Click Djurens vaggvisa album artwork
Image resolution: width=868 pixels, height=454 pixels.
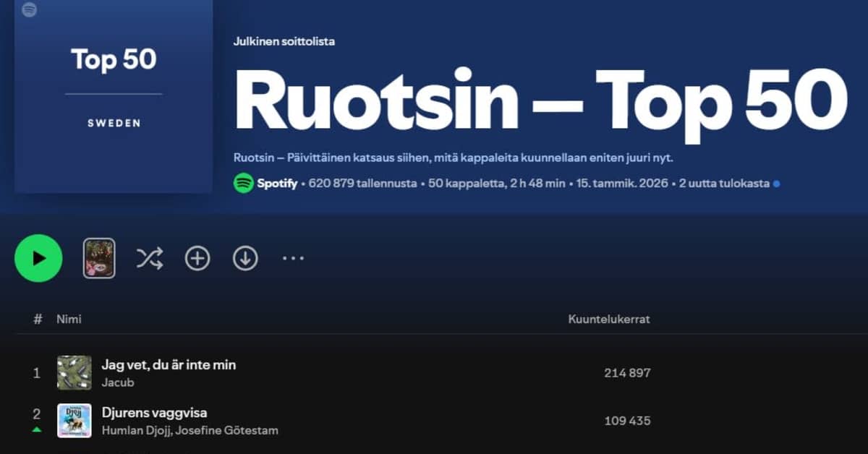pos(75,421)
